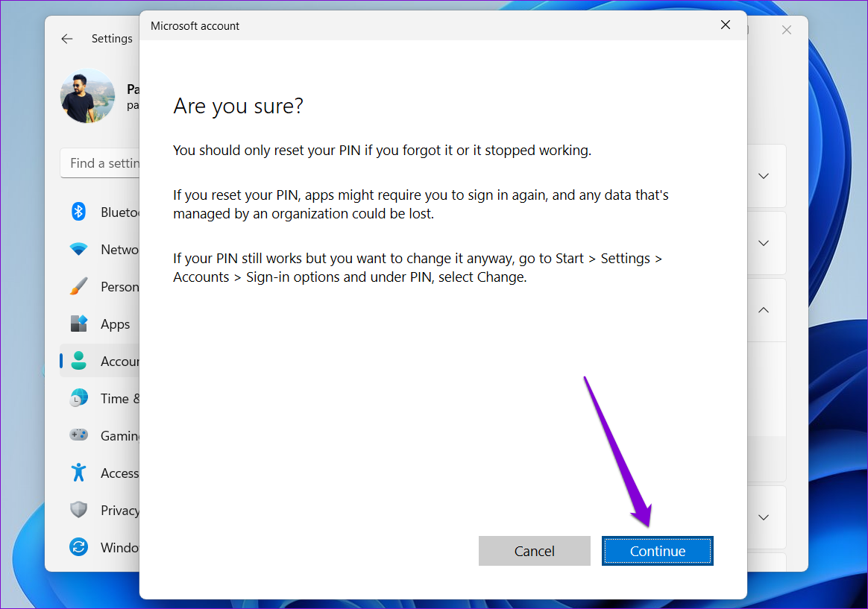Close the Settings window

click(x=787, y=30)
